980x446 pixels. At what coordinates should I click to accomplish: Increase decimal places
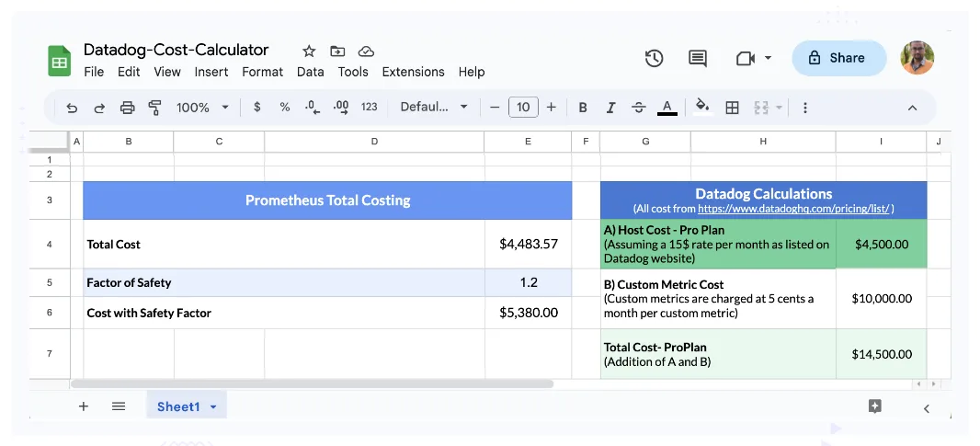tap(341, 108)
